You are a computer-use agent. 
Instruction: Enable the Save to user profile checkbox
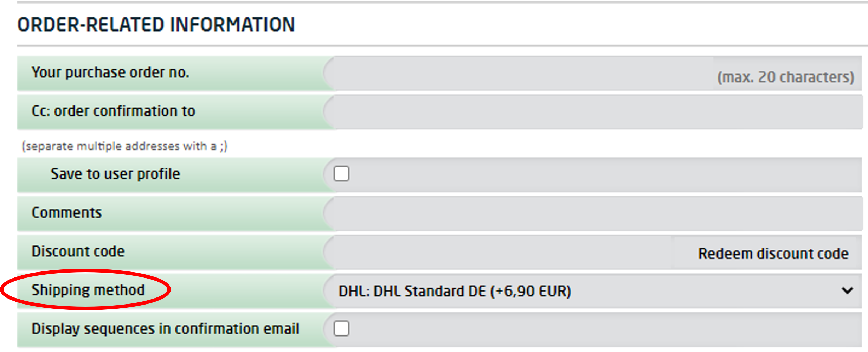point(341,174)
